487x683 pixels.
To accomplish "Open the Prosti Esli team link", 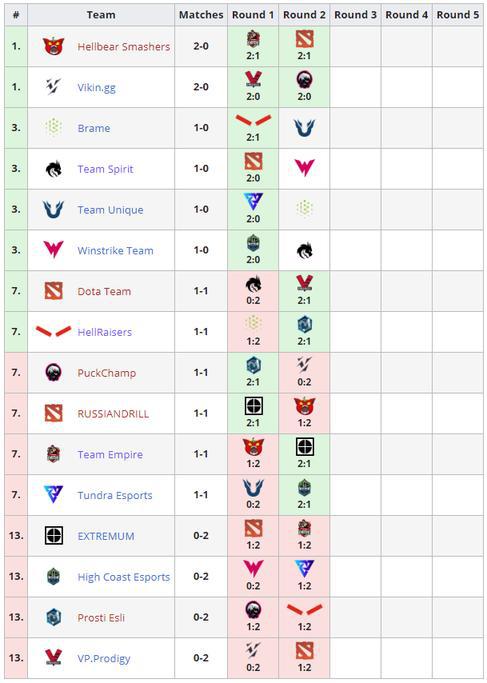I will [101, 617].
